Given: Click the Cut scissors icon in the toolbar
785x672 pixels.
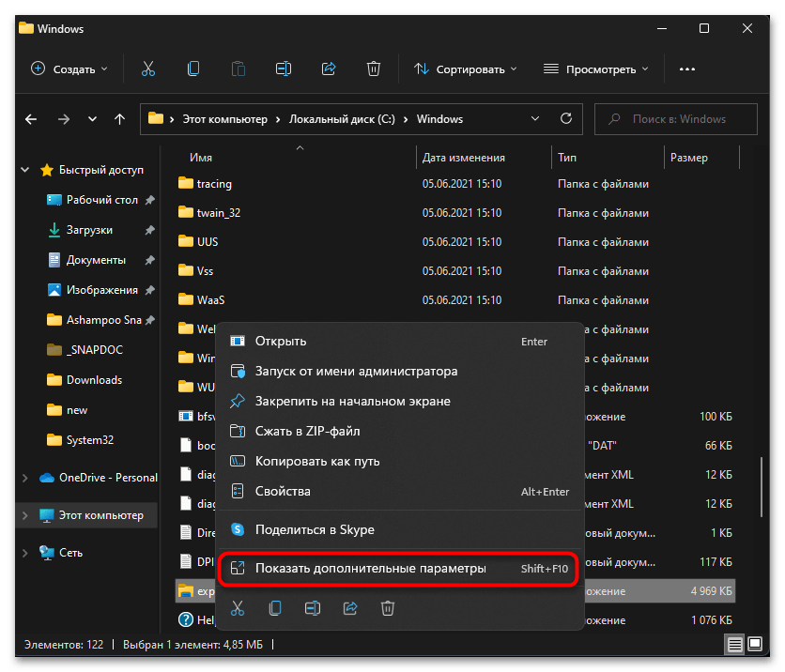Looking at the screenshot, I should pyautogui.click(x=148, y=69).
